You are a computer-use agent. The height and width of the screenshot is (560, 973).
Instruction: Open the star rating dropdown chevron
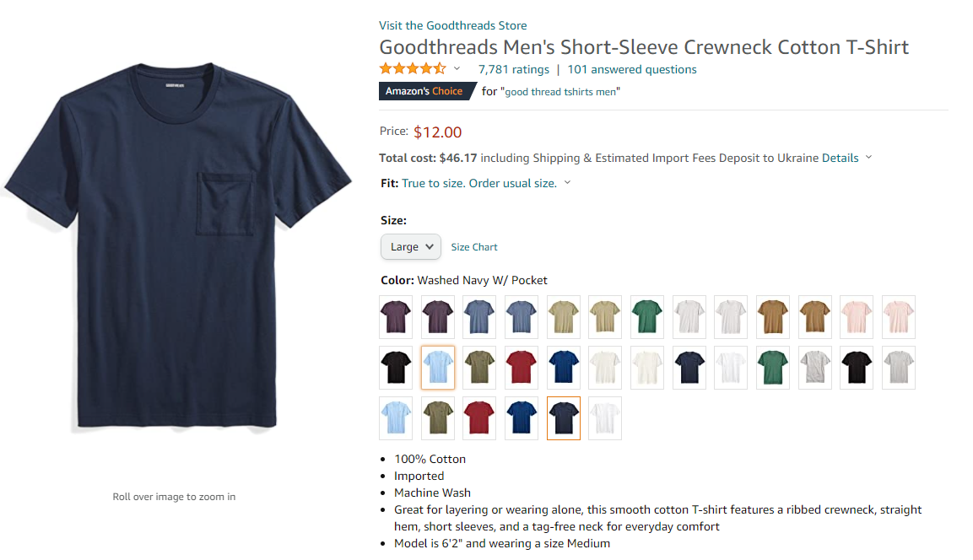click(x=457, y=69)
